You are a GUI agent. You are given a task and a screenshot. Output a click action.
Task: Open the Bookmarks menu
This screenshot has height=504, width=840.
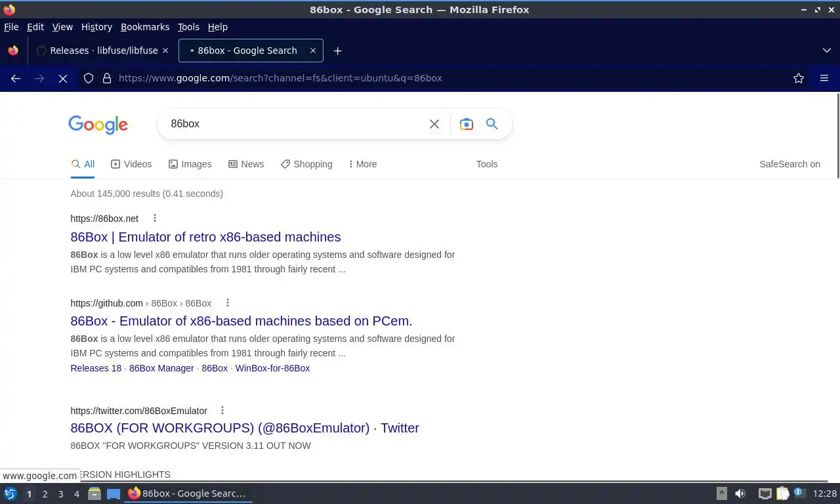coord(145,27)
